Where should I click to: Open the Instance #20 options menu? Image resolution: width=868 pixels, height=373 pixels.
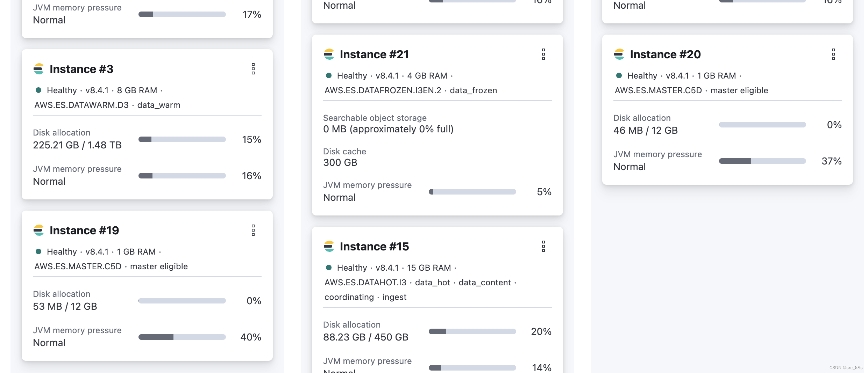833,54
